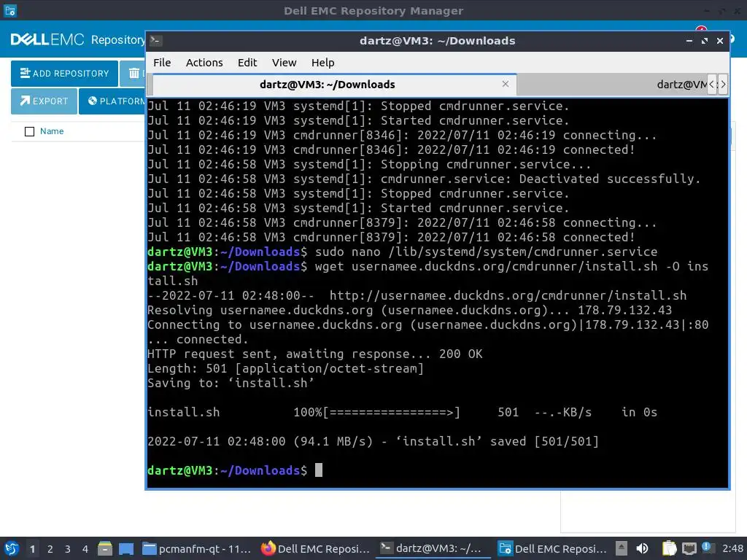Click Add Repository in Dell EMC Repository Manager

tap(64, 74)
